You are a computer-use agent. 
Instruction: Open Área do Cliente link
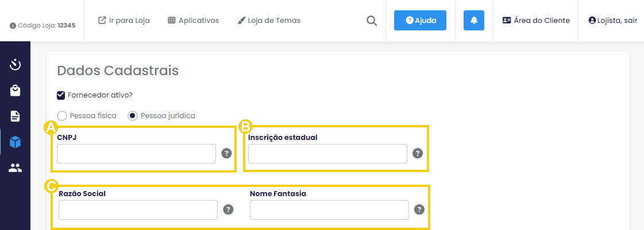click(x=536, y=21)
